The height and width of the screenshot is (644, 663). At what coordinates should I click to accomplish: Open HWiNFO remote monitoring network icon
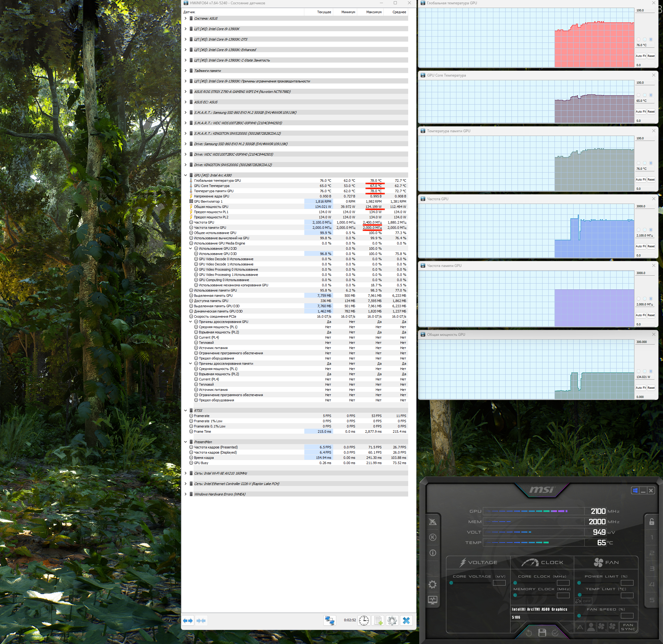point(330,620)
